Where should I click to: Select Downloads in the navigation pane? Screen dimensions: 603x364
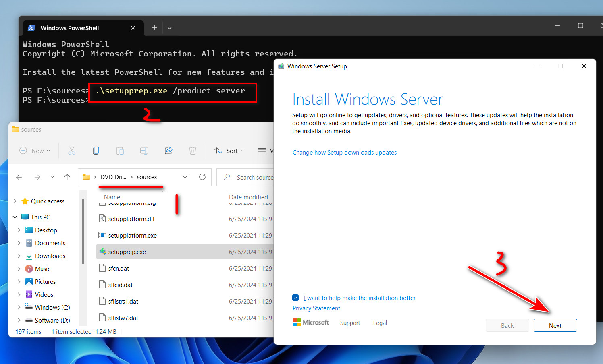[x=50, y=256]
